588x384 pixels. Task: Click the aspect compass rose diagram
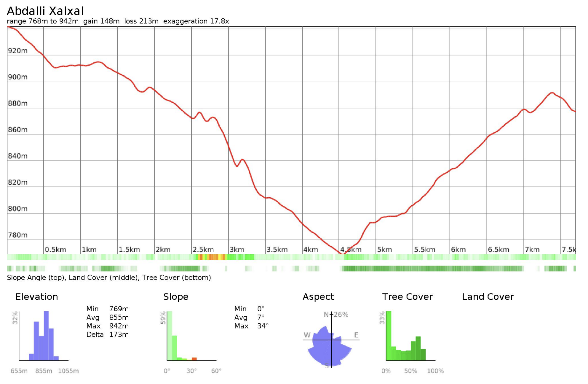pos(331,340)
